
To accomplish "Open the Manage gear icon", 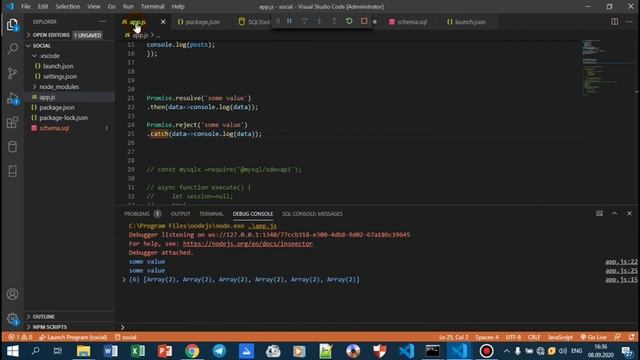I will pyautogui.click(x=12, y=319).
